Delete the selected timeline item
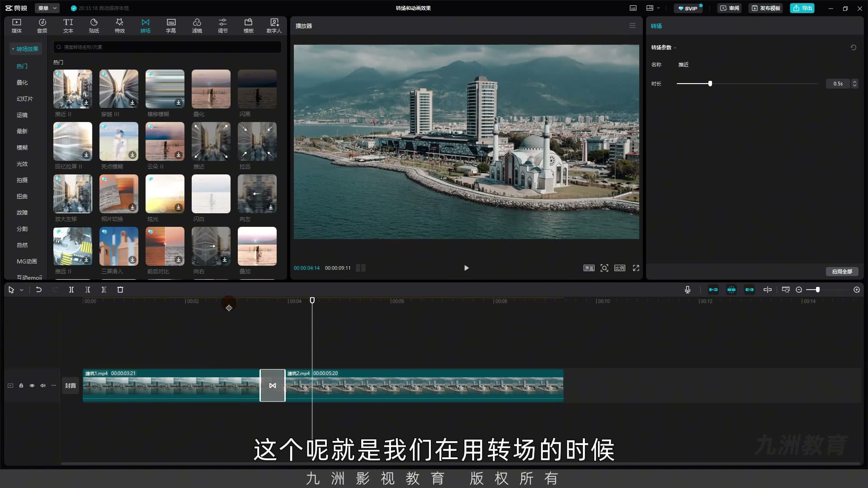 pyautogui.click(x=120, y=290)
